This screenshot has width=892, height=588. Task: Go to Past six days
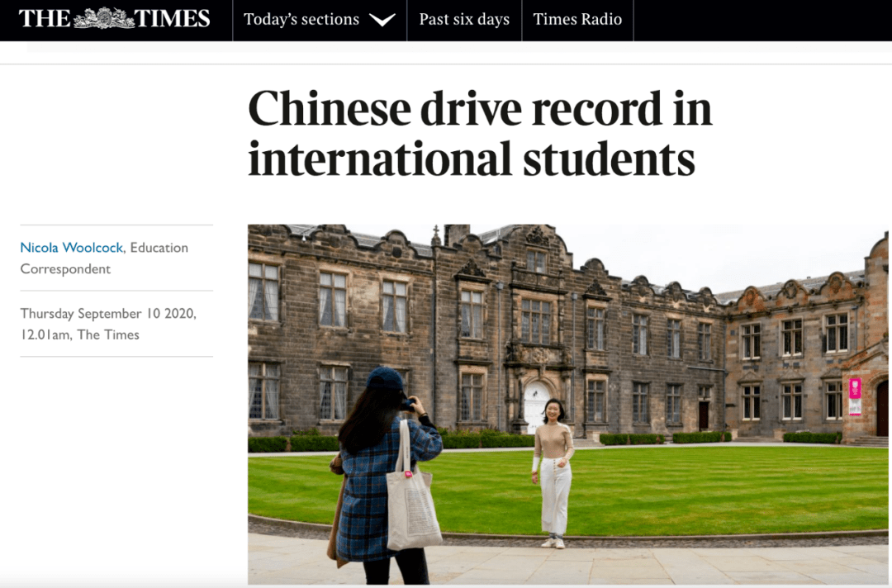coord(464,20)
